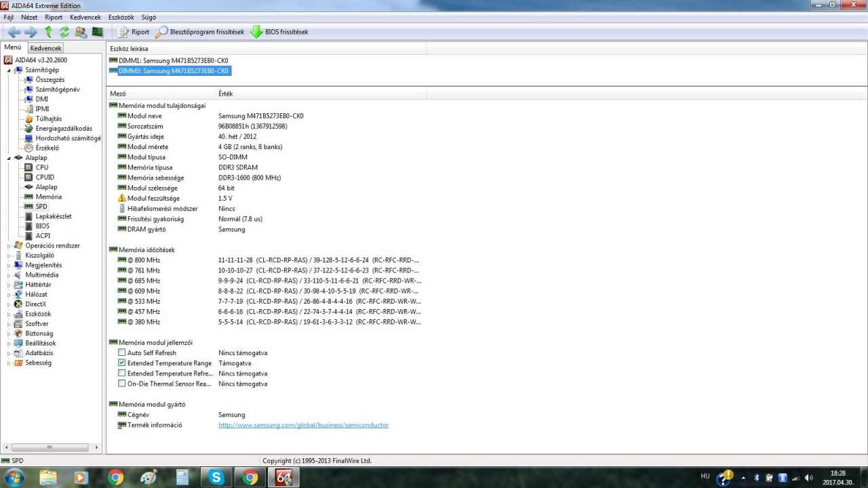
Task: Open the Riport menu
Action: click(x=54, y=17)
